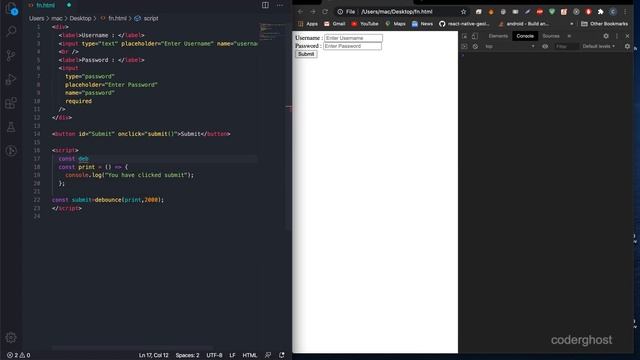Click the Enter Password field
The image size is (640, 360).
click(352, 46)
